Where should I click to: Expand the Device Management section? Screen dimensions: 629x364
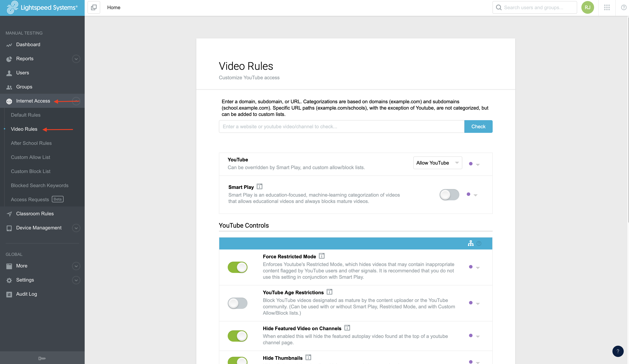(x=76, y=228)
